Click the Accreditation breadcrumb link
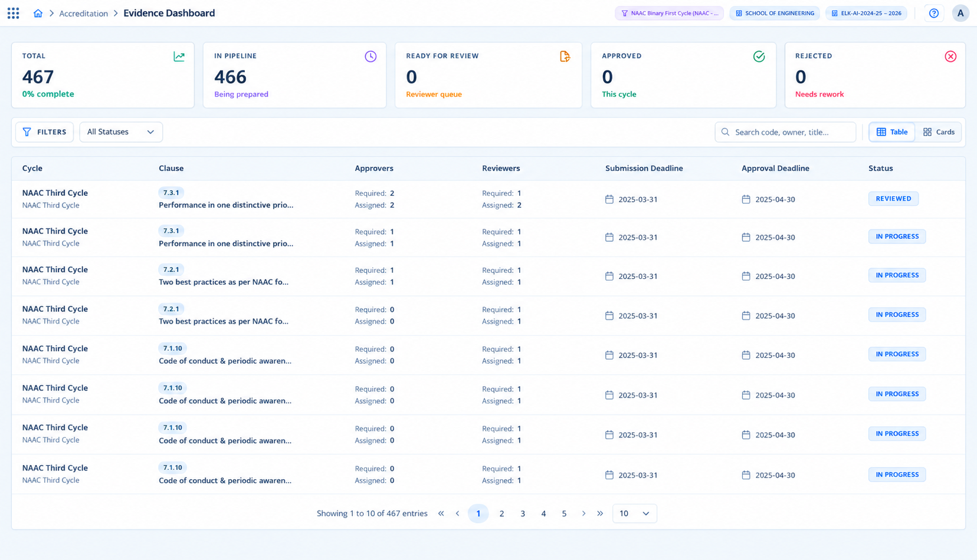977x560 pixels. click(x=83, y=13)
